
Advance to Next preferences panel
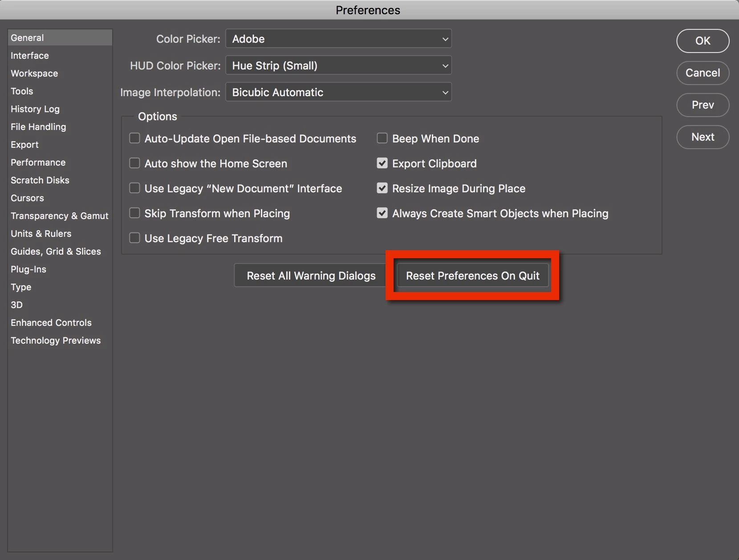[702, 137]
